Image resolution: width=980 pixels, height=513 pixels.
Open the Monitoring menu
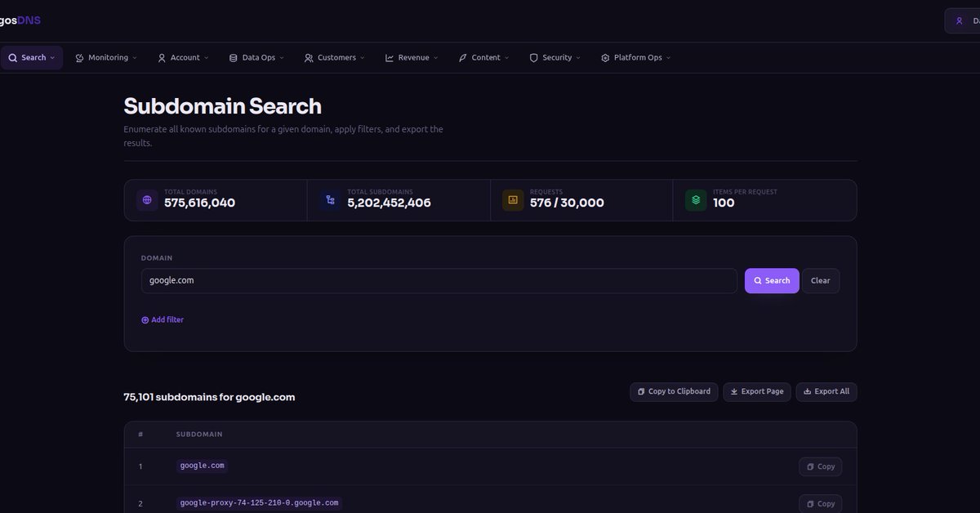tap(106, 58)
